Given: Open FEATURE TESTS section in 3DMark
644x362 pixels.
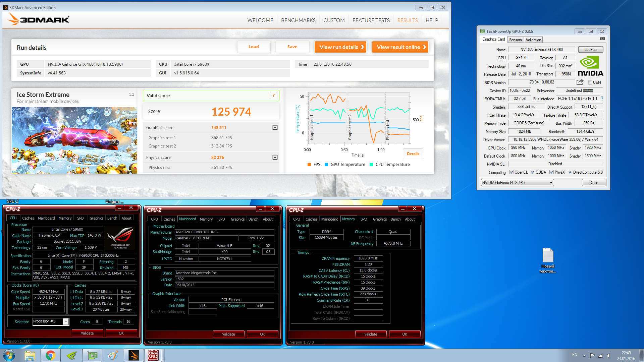Looking at the screenshot, I should pyautogui.click(x=371, y=20).
